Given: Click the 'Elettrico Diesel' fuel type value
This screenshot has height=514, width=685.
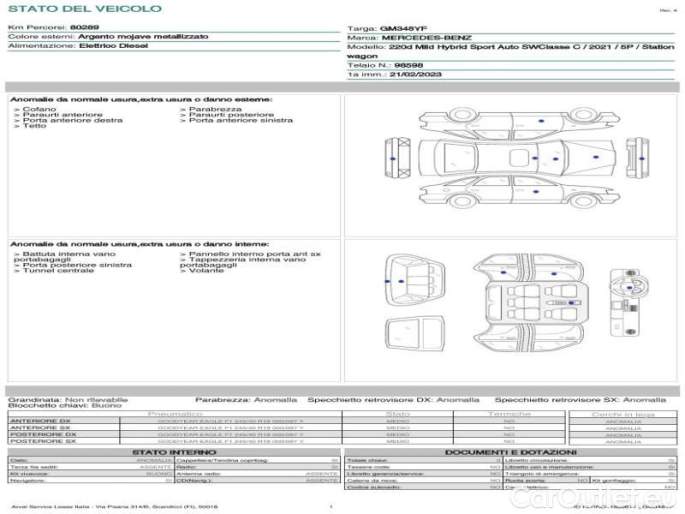Looking at the screenshot, I should click(x=114, y=46).
